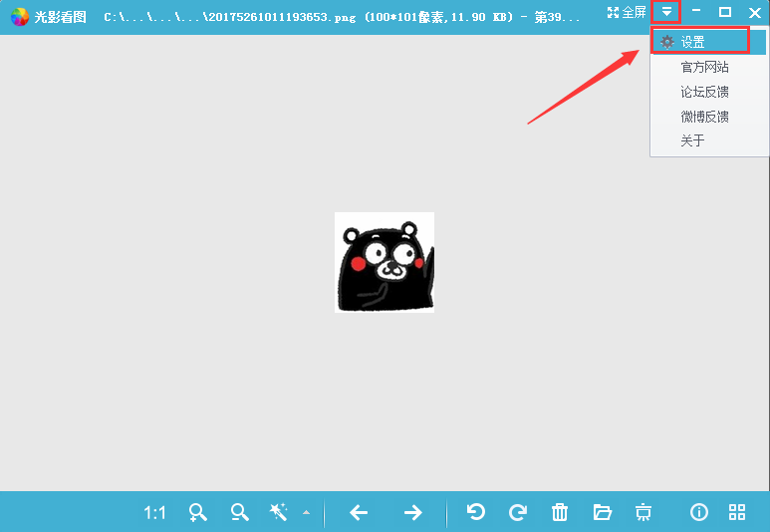770x532 pixels.
Task: Go to the next image arrow
Action: (x=412, y=513)
